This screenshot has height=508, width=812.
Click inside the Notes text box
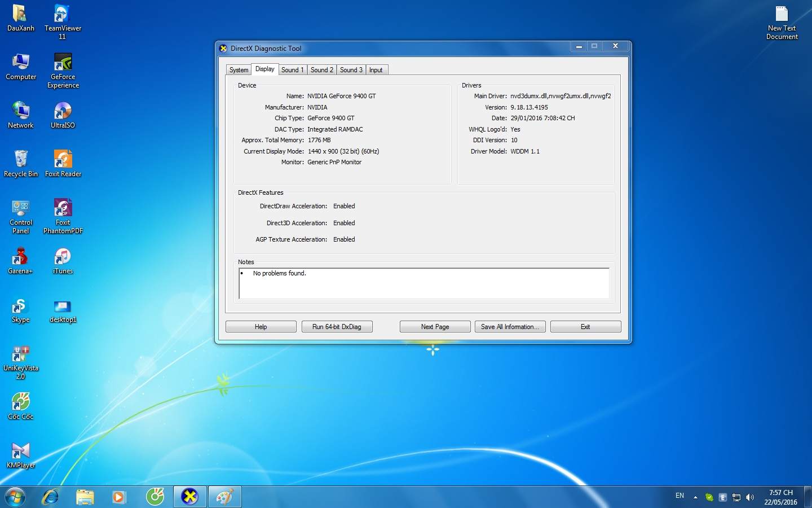point(424,283)
